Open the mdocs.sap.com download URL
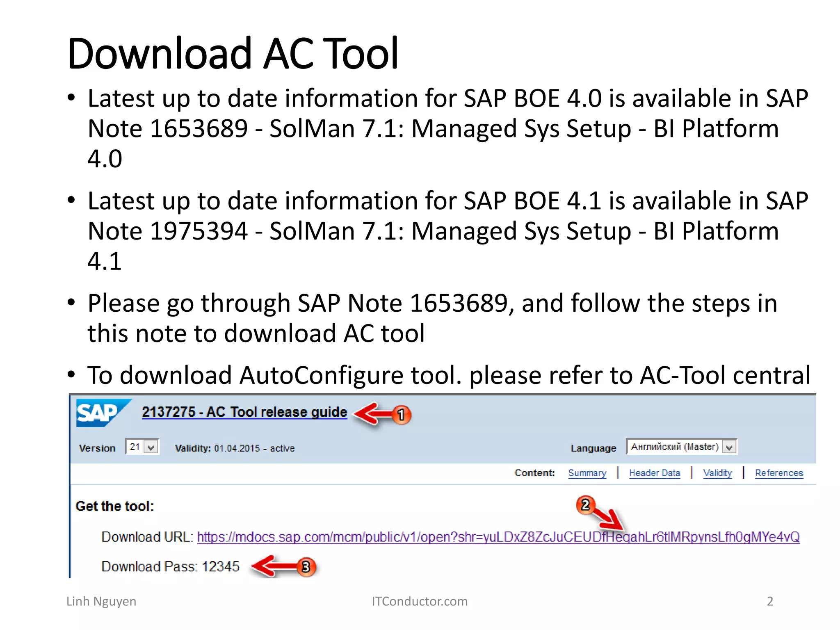The image size is (840, 630). (x=498, y=537)
